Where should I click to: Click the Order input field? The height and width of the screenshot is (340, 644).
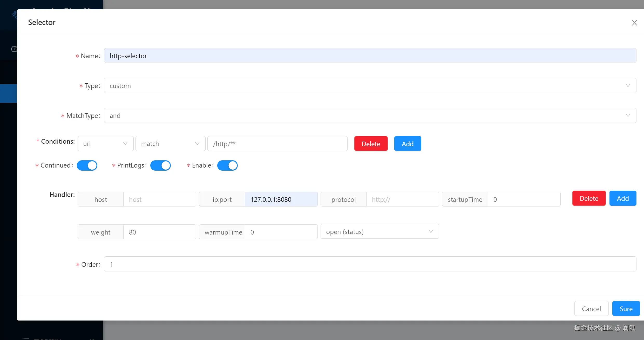pos(370,264)
